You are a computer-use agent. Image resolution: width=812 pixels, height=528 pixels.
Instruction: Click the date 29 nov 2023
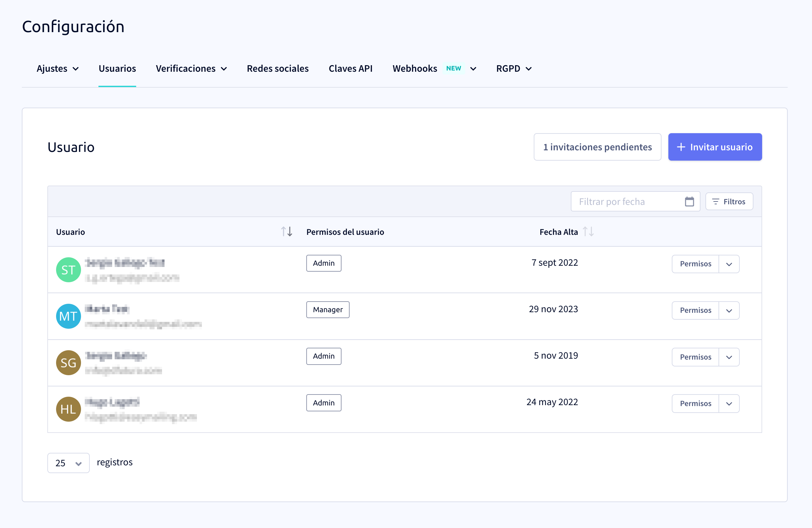click(x=553, y=309)
